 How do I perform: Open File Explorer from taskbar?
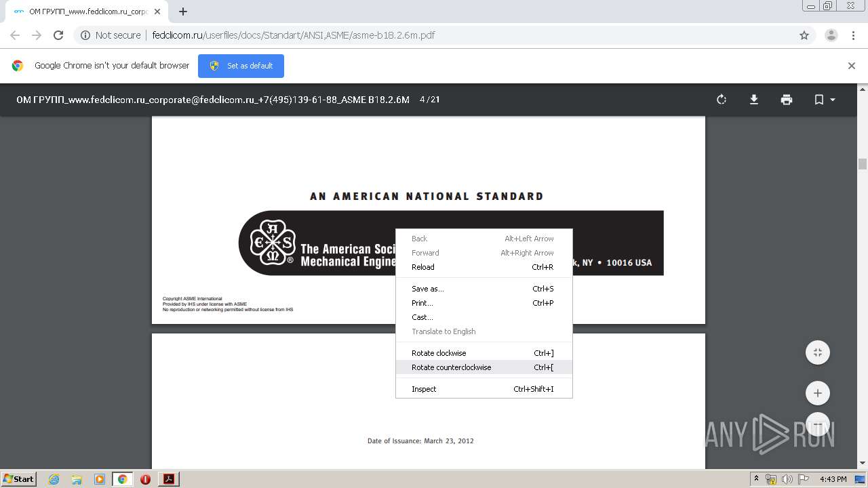coord(77,479)
